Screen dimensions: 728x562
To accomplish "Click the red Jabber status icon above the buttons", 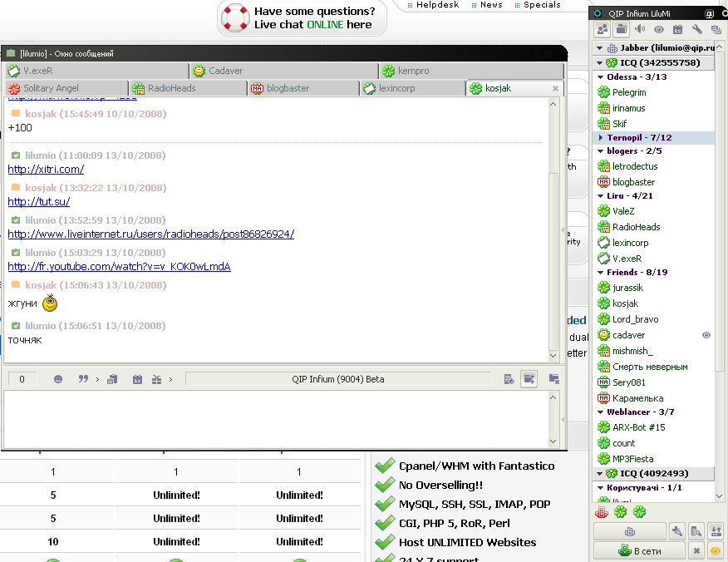I will pyautogui.click(x=602, y=512).
